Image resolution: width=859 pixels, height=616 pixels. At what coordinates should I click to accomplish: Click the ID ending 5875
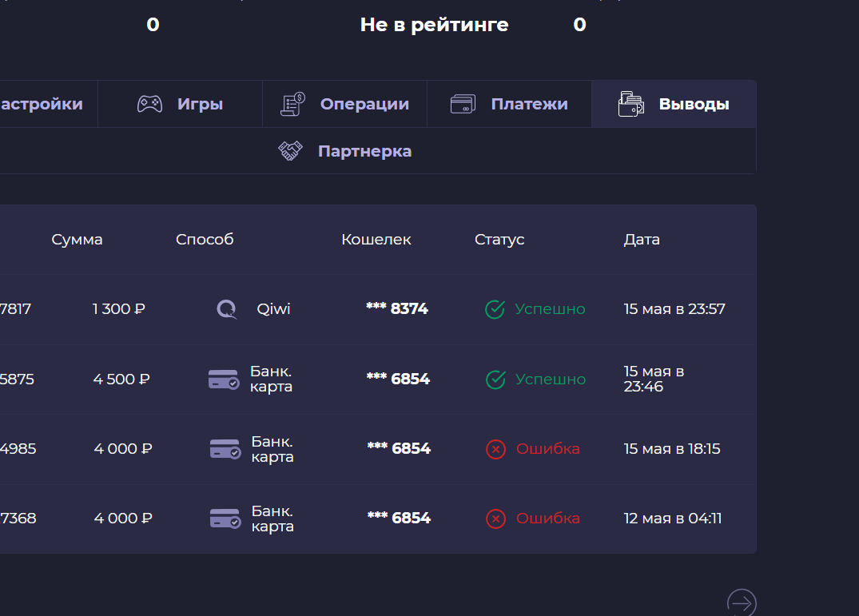pos(17,379)
